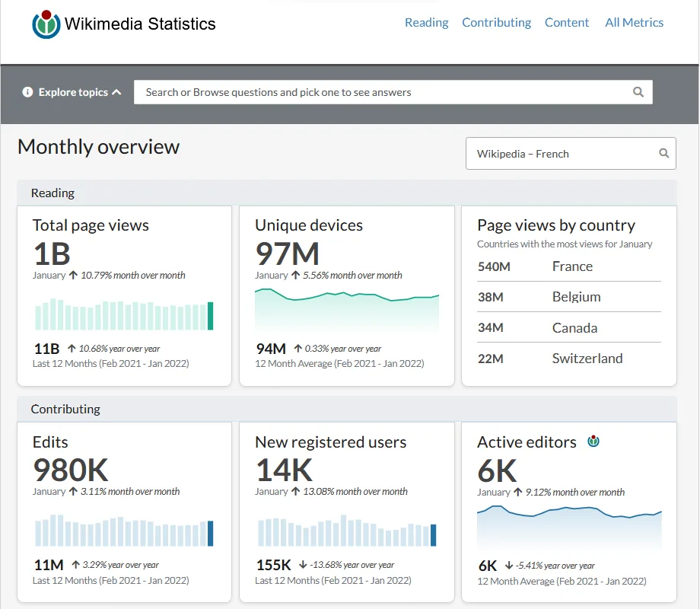Click the magnifier icon in the questions search bar
Screen dimensions: 700x609
[x=638, y=92]
